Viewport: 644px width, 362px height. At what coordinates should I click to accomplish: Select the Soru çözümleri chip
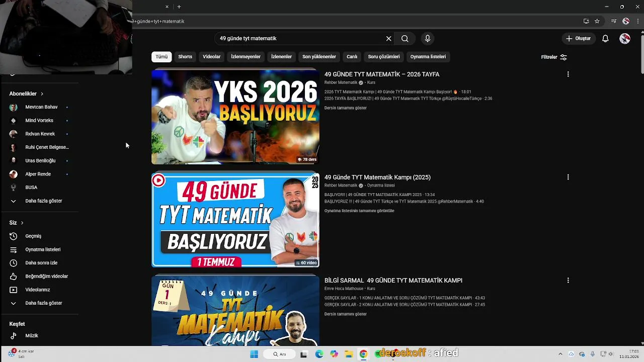click(384, 57)
